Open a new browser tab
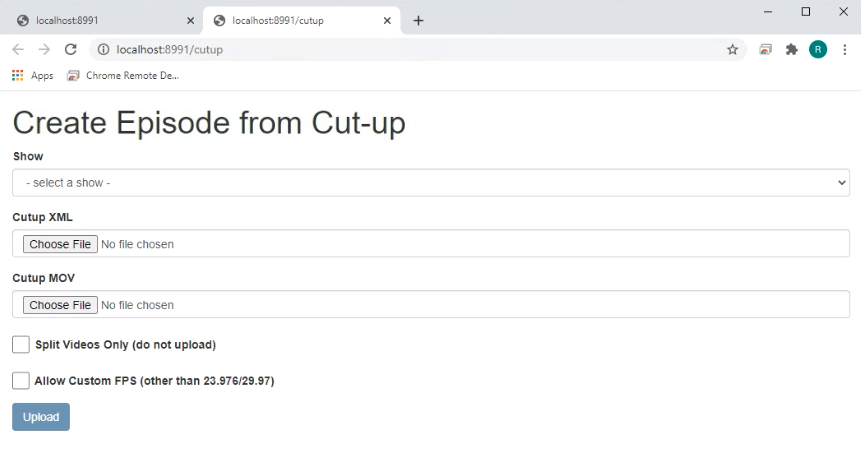This screenshot has width=861, height=452. click(x=418, y=20)
